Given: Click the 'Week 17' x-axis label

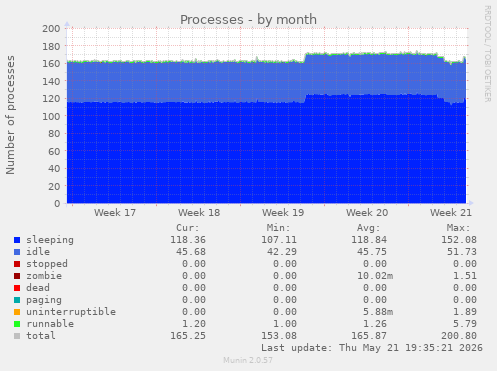Looking at the screenshot, I should coord(115,213).
